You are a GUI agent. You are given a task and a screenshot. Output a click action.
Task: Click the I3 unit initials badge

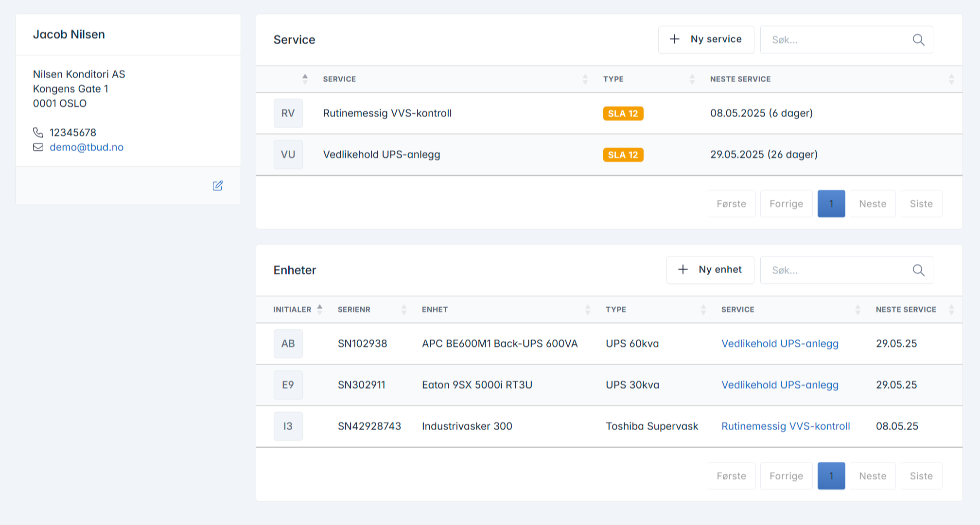288,426
